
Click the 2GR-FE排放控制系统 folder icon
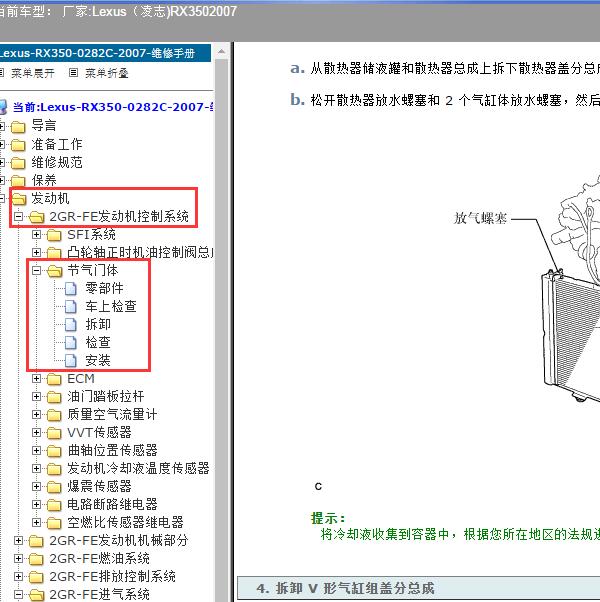pos(36,577)
